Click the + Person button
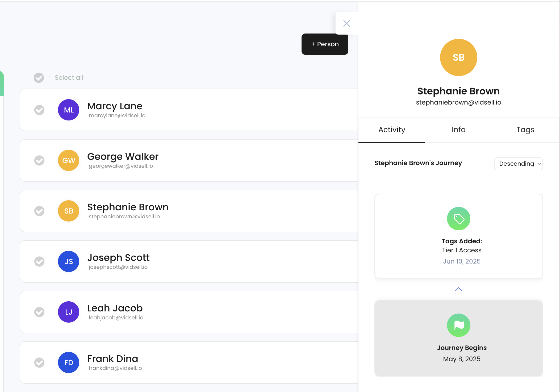560x392 pixels. (325, 44)
